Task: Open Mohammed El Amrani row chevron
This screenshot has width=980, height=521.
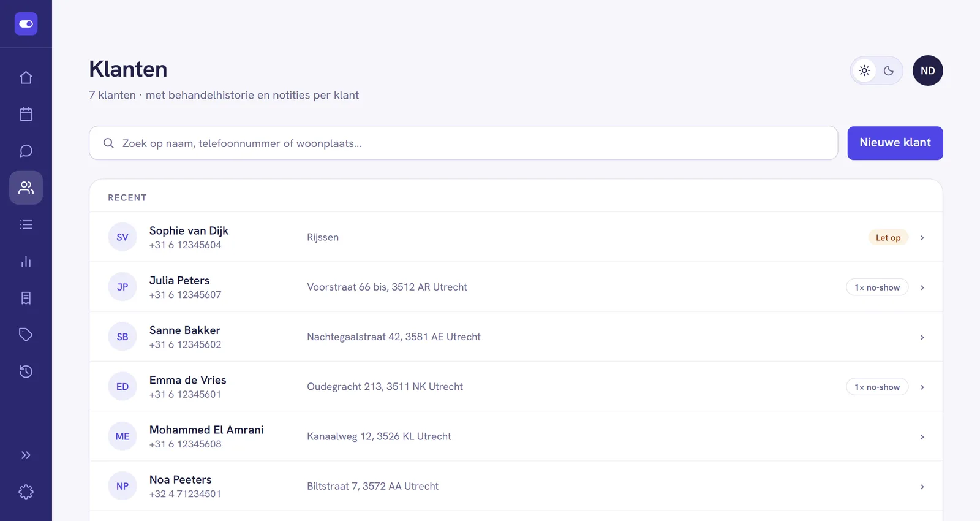Action: [x=922, y=437]
